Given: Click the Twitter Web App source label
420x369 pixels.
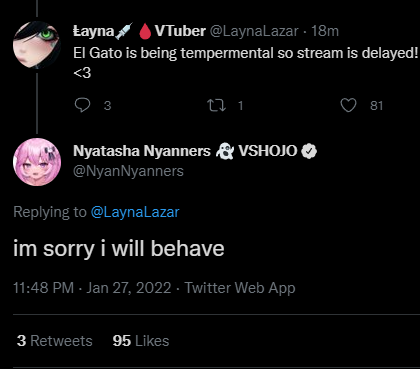Looking at the screenshot, I should click(x=240, y=288).
